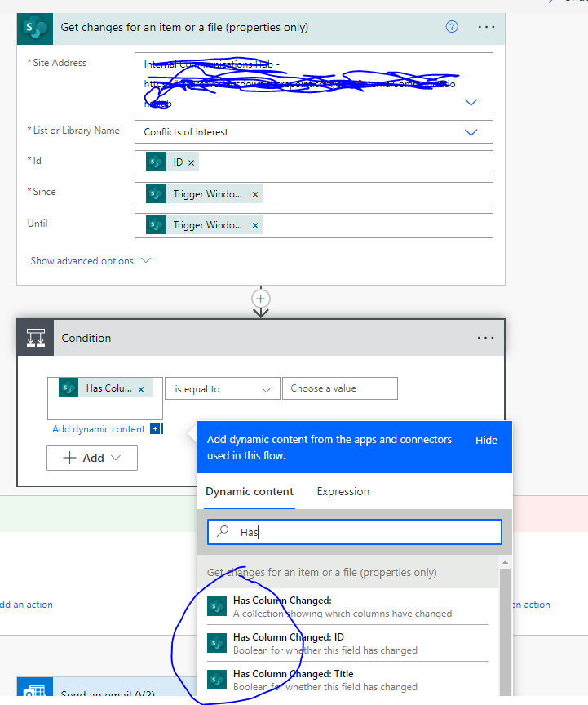The image size is (588, 705).
Task: Focus the dynamic content search box
Action: (355, 532)
